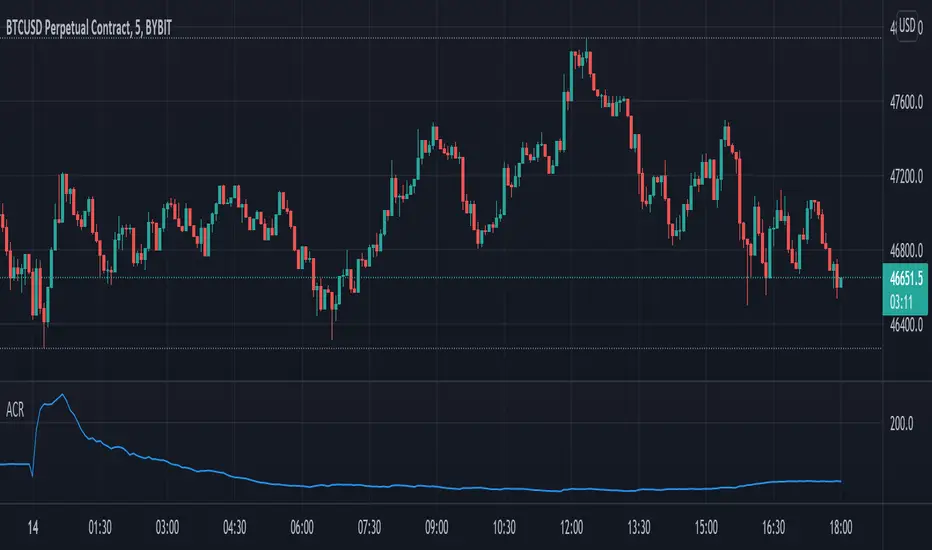Select the 01:30 time axis label
932x550 pixels.
click(99, 526)
